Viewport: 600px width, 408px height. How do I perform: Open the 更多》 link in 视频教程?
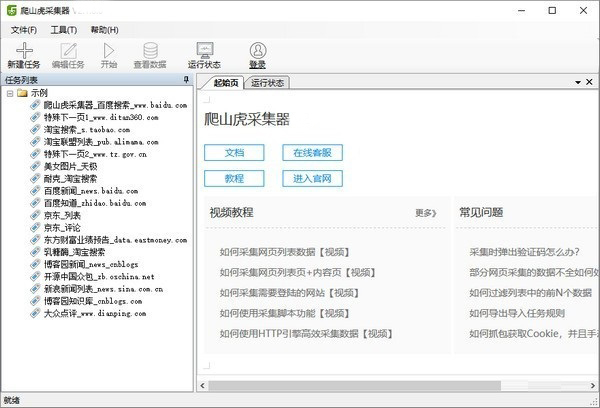pos(426,213)
